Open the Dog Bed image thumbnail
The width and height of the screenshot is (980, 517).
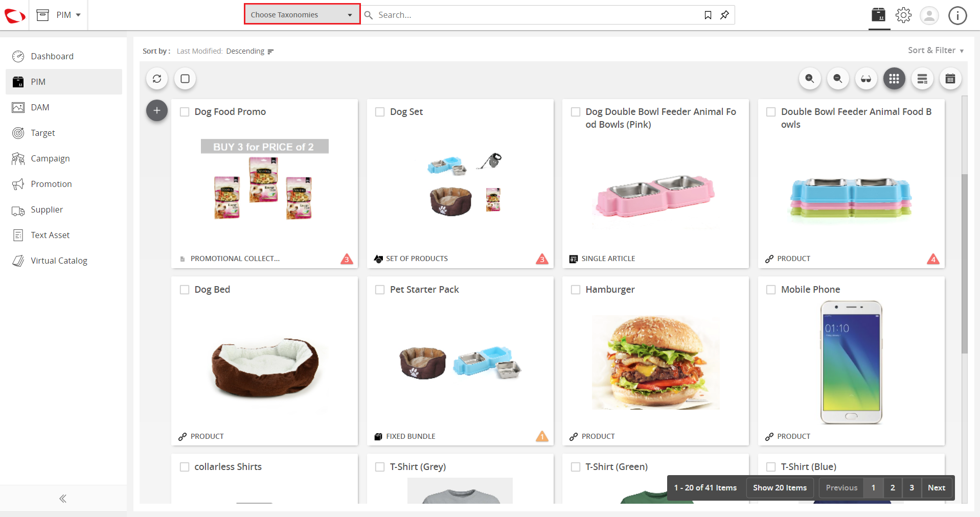(265, 367)
